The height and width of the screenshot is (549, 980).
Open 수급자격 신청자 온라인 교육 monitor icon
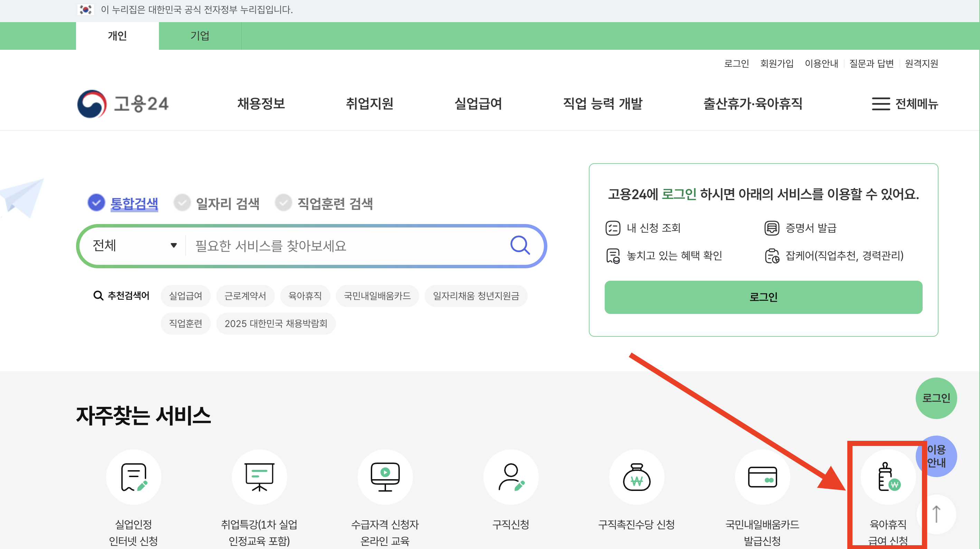[x=385, y=477]
